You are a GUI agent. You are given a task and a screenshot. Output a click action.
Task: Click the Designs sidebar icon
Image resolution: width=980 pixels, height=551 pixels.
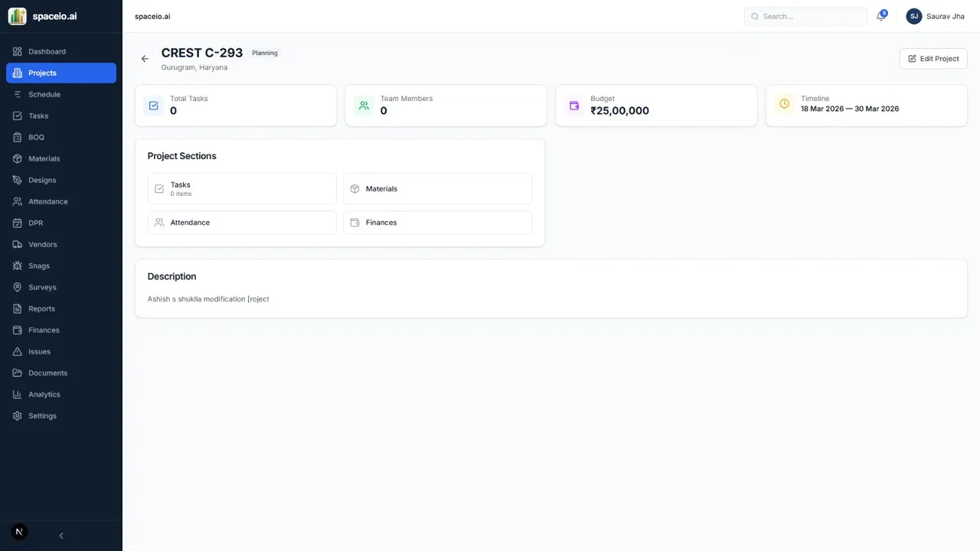pyautogui.click(x=18, y=180)
